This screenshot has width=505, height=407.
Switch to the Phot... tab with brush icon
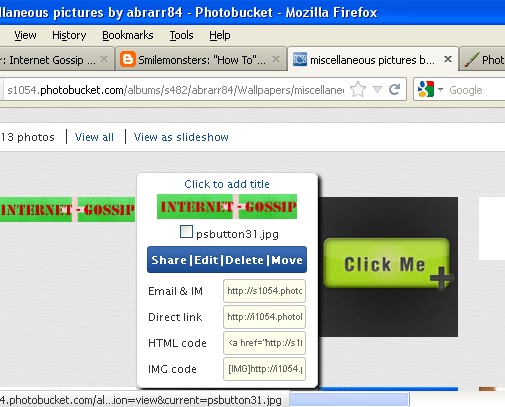483,59
